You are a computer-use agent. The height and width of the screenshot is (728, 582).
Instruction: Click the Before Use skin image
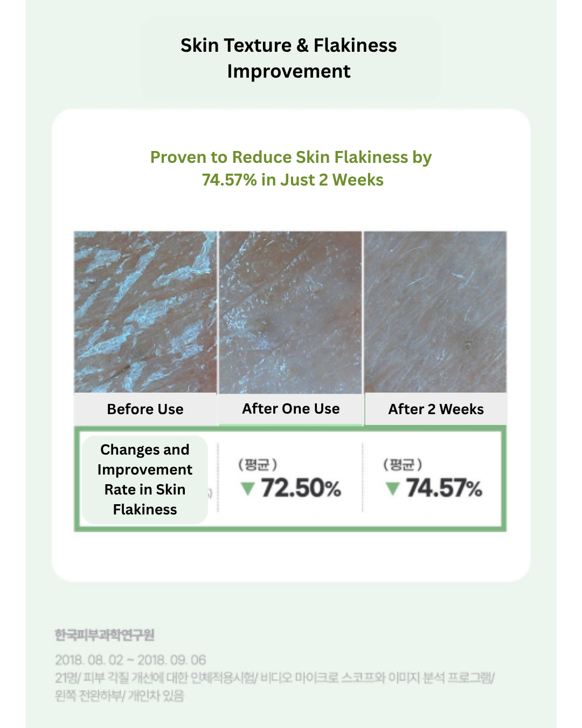click(x=145, y=312)
